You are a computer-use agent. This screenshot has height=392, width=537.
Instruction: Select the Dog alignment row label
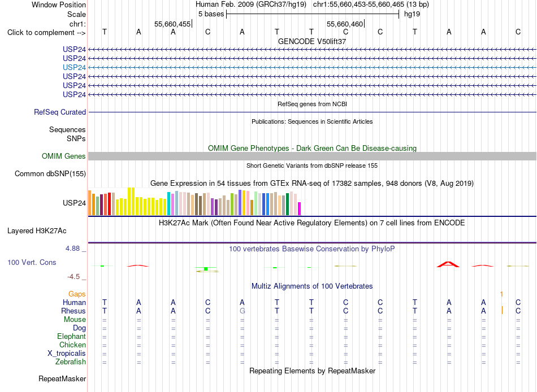click(79, 328)
